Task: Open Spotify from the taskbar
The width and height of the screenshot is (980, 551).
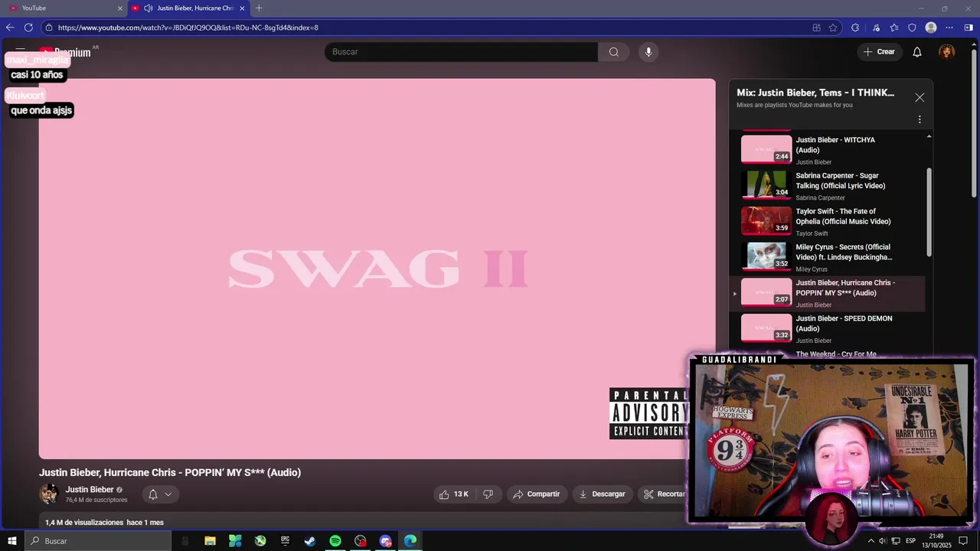Action: pyautogui.click(x=335, y=541)
